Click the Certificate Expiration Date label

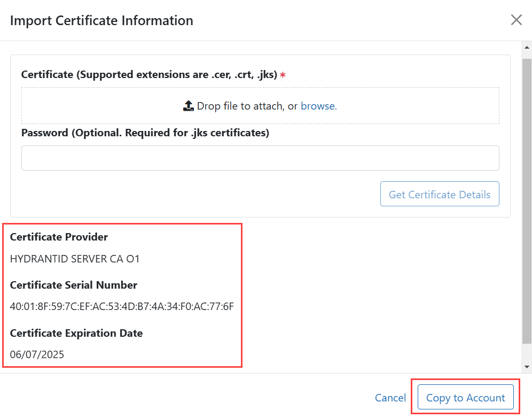(x=76, y=333)
